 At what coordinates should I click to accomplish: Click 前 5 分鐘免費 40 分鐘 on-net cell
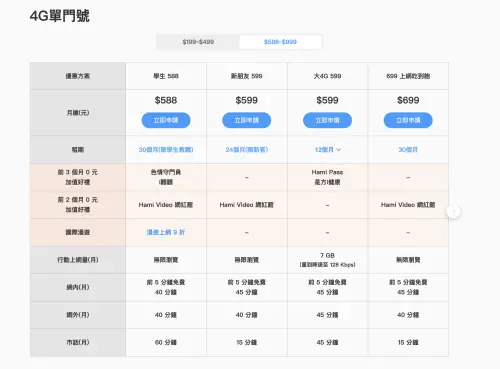[x=166, y=287]
